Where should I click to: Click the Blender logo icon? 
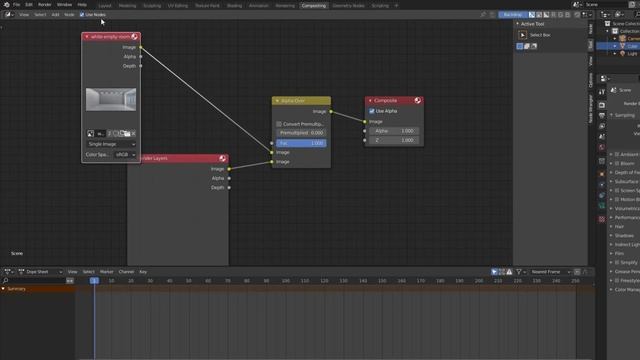click(x=7, y=4)
